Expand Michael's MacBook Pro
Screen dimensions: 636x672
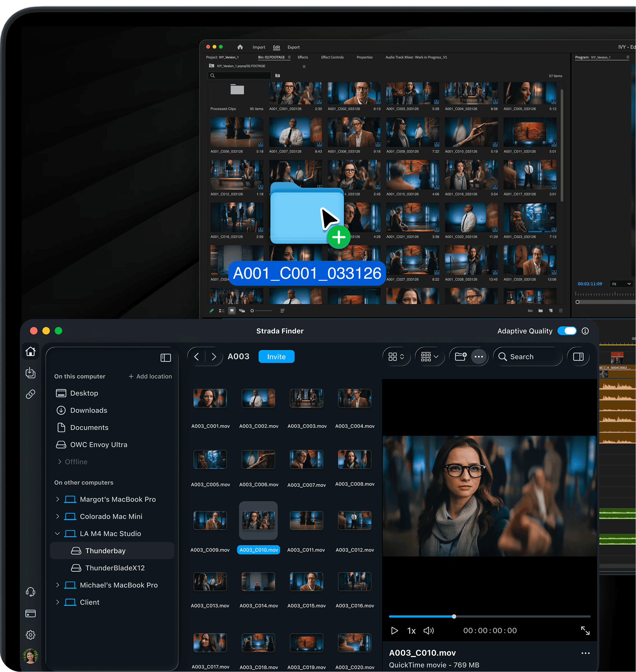pos(58,585)
